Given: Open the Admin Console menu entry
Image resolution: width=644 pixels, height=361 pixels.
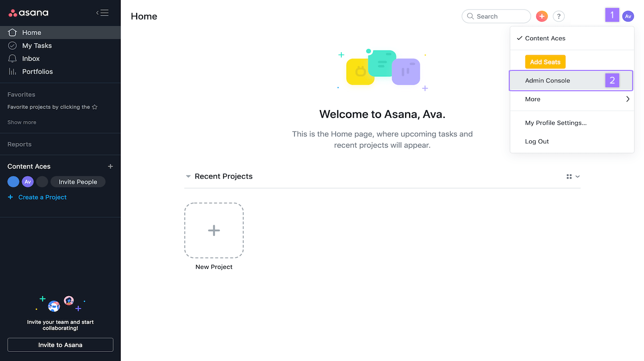Looking at the screenshot, I should click(x=547, y=80).
